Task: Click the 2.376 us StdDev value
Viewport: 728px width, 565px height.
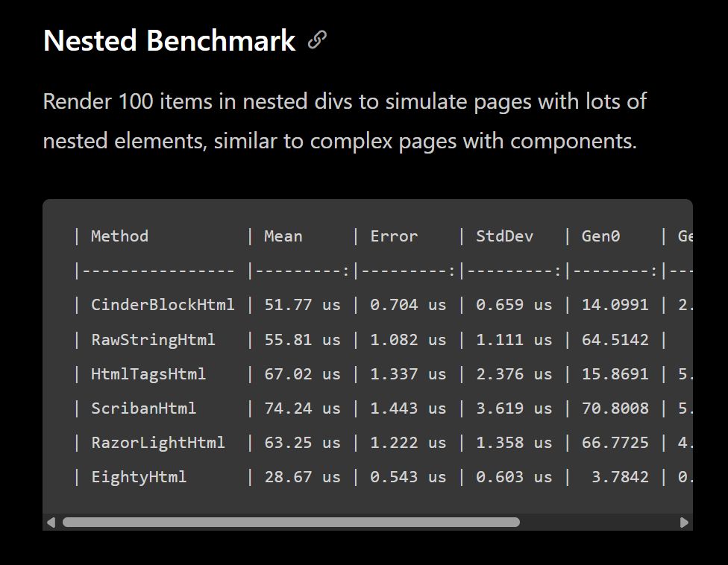Action: pos(514,374)
